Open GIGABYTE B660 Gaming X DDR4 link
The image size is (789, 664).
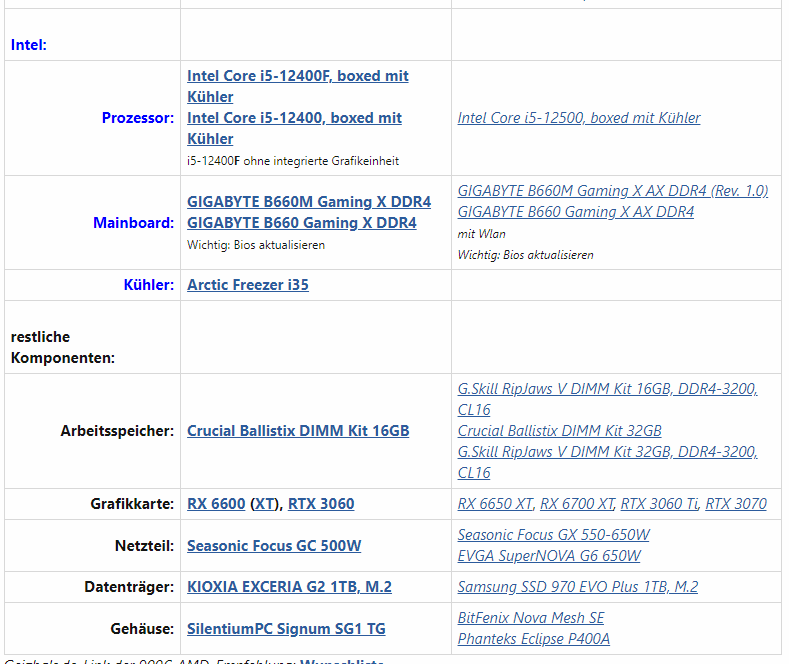tap(302, 223)
